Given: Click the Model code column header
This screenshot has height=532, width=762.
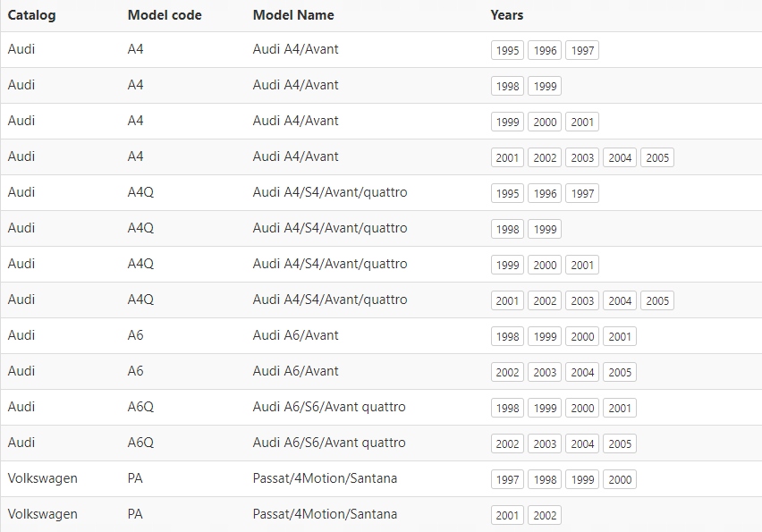Looking at the screenshot, I should (165, 15).
